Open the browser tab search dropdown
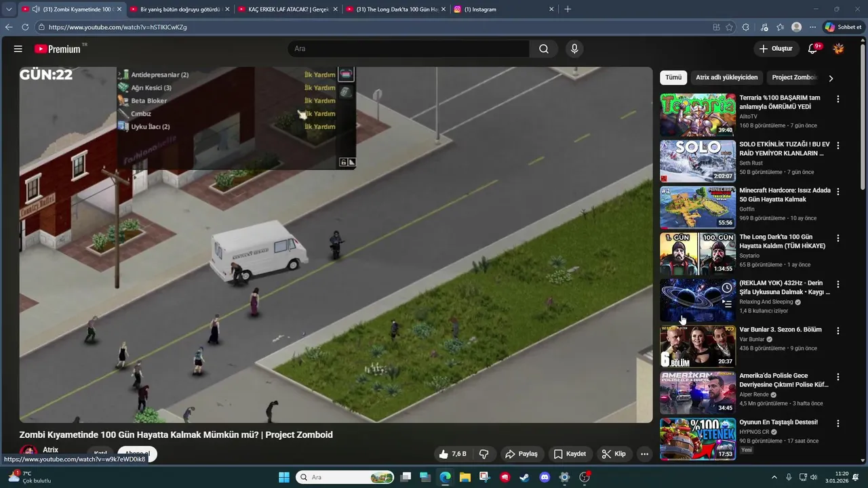Viewport: 868px width, 488px height. click(9, 9)
